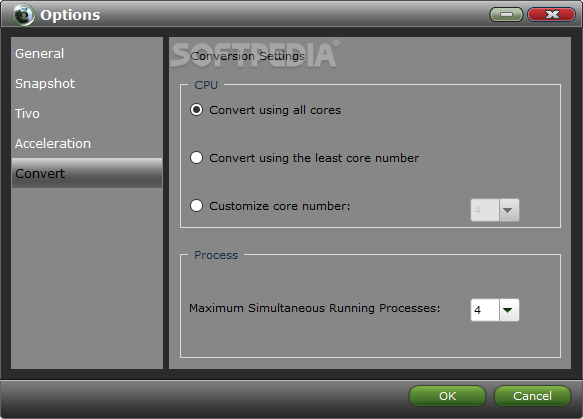Minimize the Options window
583x419 pixels.
[x=506, y=14]
